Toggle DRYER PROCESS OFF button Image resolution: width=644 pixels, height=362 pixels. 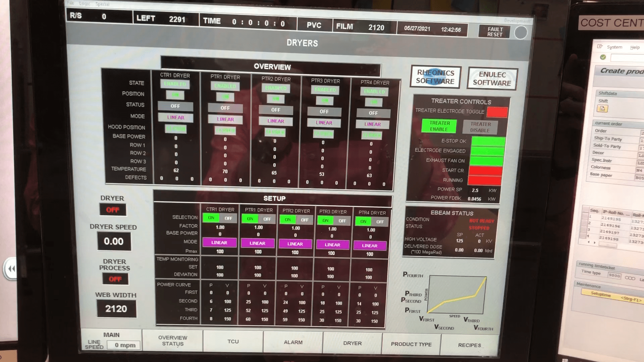115,279
